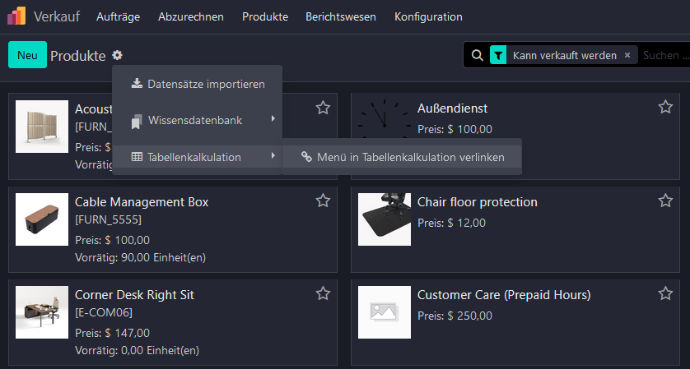Open the Verkauf app logo icon
Viewport: 690px width, 369px height.
pos(16,16)
